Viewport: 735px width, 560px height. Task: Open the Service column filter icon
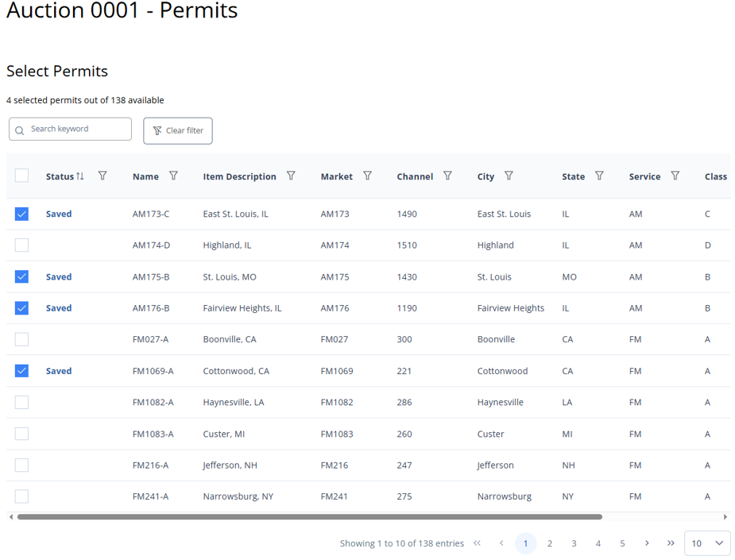pos(675,176)
